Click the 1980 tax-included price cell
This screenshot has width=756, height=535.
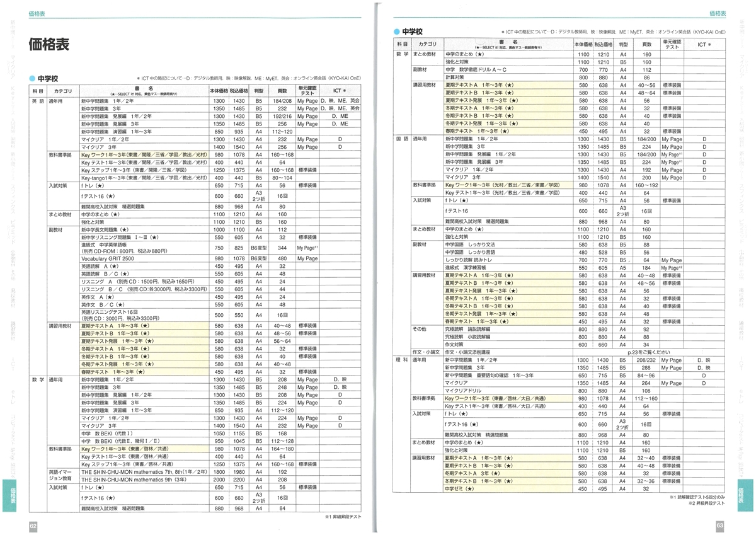(239, 471)
